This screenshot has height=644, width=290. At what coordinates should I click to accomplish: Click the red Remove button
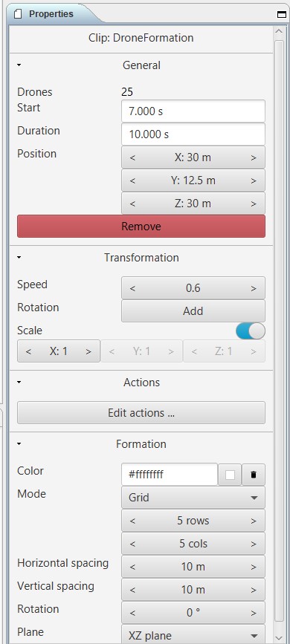[141, 227]
